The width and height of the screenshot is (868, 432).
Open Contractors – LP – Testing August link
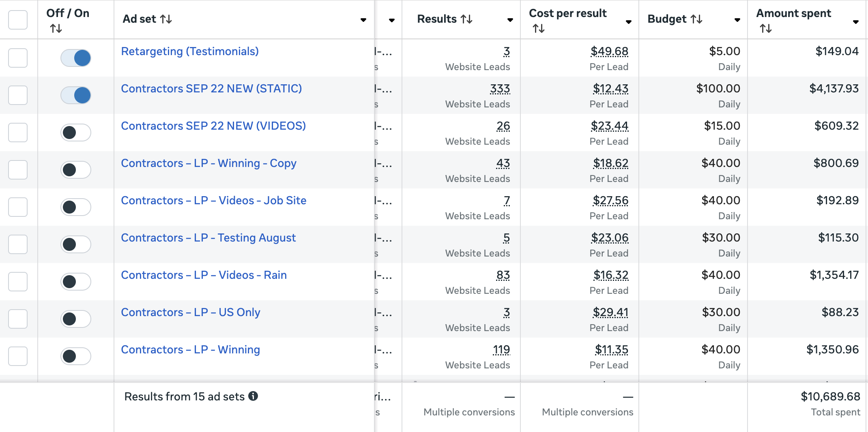[208, 238]
